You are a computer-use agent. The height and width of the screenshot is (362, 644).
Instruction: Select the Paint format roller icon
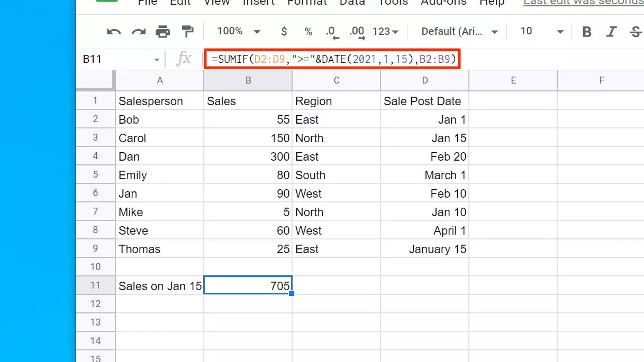[187, 32]
